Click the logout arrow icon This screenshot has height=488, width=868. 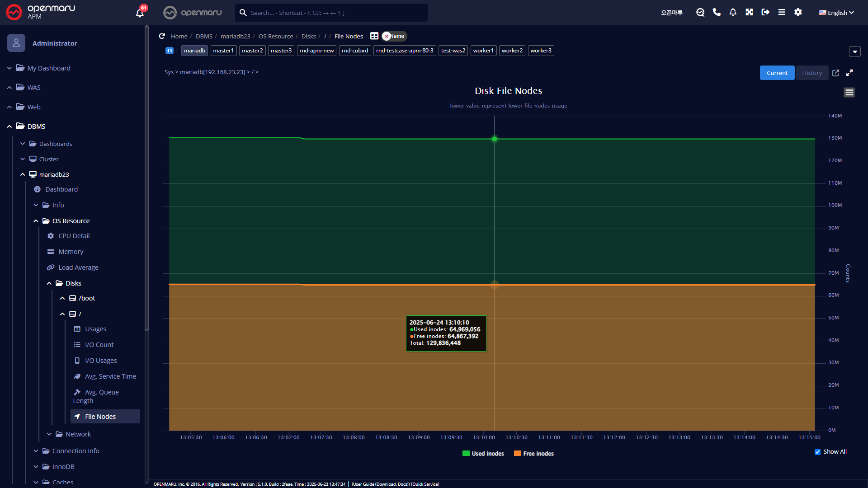click(x=765, y=12)
